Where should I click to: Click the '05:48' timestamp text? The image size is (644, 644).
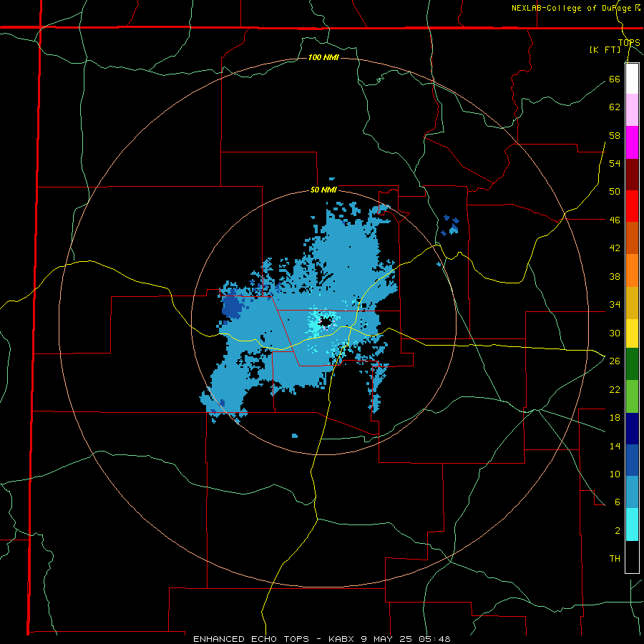coord(435,639)
